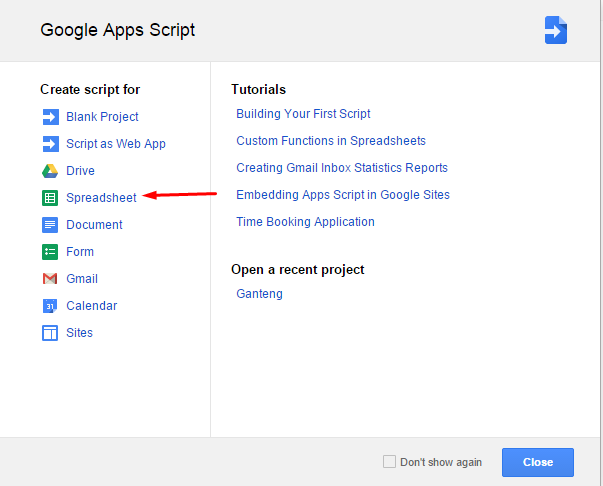Click the Sites icon
Screen dimensions: 603x486
(50, 333)
